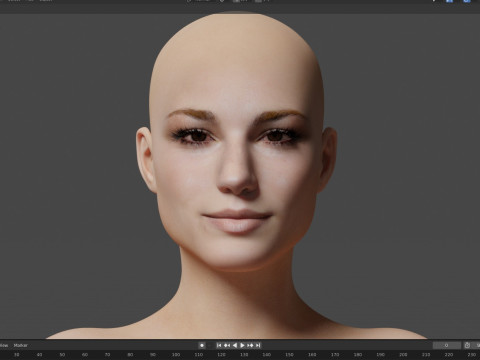
Task: Set the playhead at frame 100
Action: [x=176, y=355]
